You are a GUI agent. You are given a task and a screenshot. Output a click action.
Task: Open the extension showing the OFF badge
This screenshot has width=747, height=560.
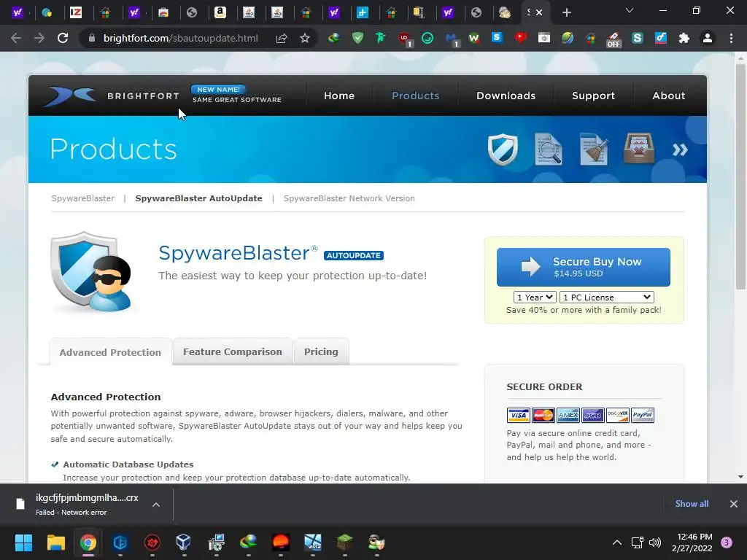pos(614,39)
